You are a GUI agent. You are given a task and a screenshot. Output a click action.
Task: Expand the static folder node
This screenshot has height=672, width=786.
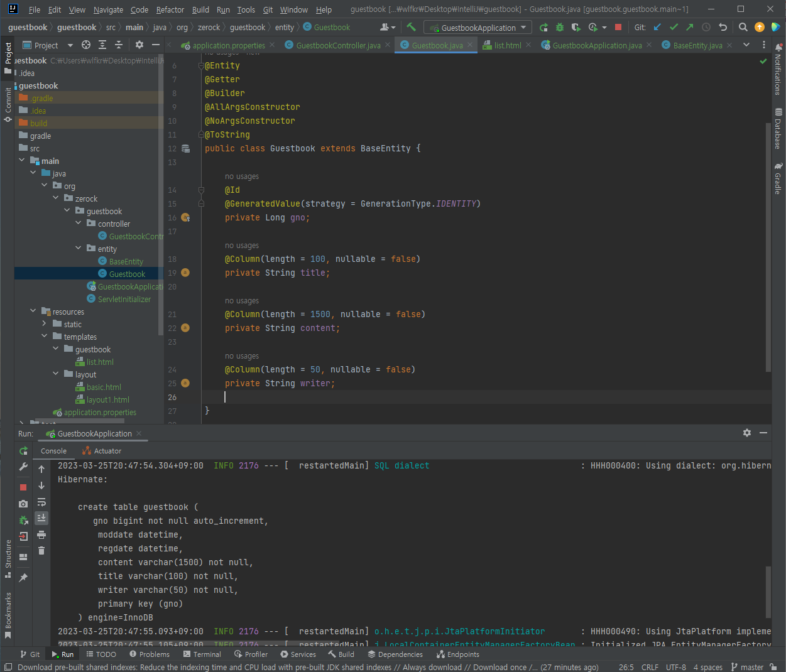pyautogui.click(x=45, y=324)
